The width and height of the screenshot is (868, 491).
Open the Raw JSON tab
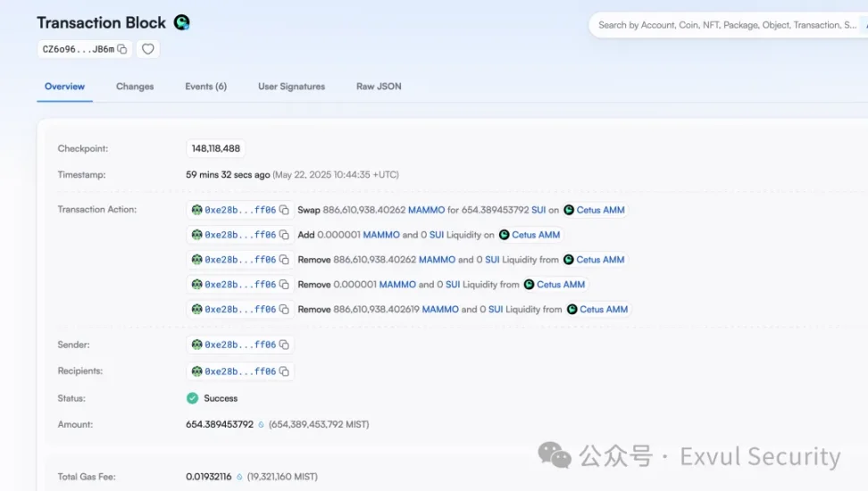pos(379,87)
